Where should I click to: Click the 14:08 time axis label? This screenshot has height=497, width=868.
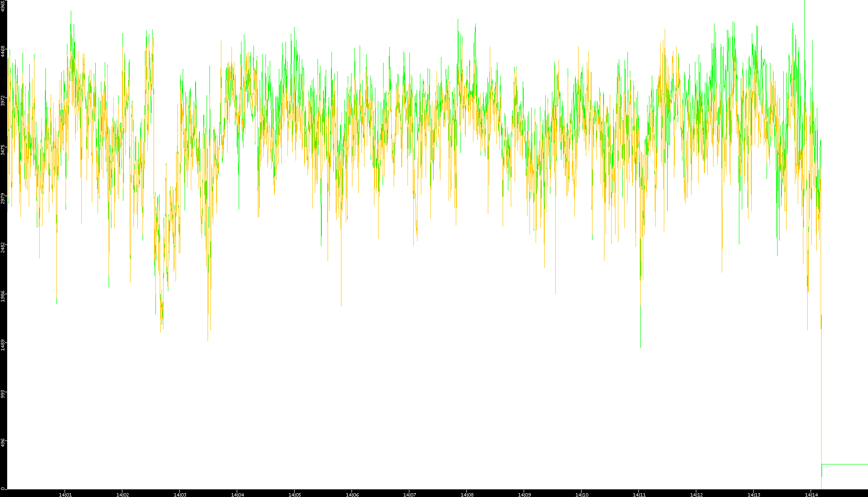(x=467, y=494)
